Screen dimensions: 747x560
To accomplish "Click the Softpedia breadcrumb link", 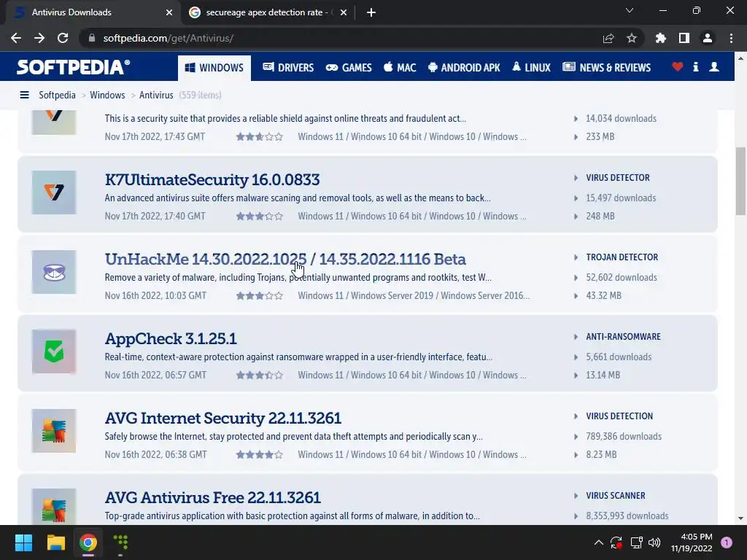I will [57, 96].
